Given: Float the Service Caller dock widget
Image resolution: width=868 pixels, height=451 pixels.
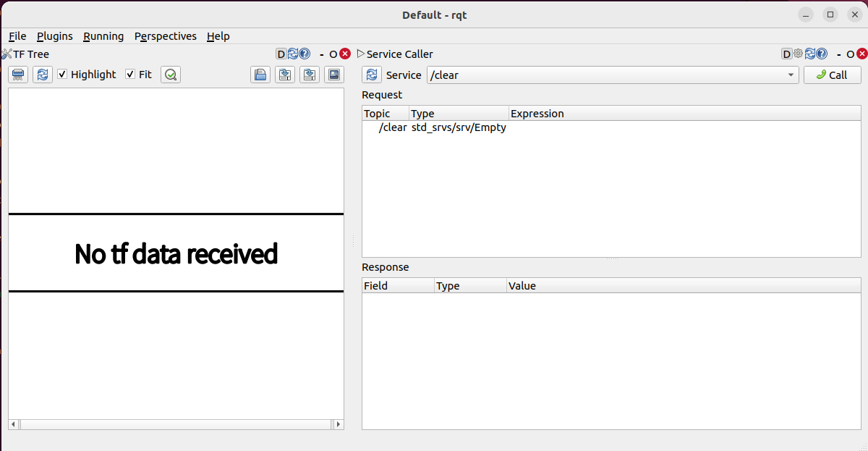Looking at the screenshot, I should 851,54.
